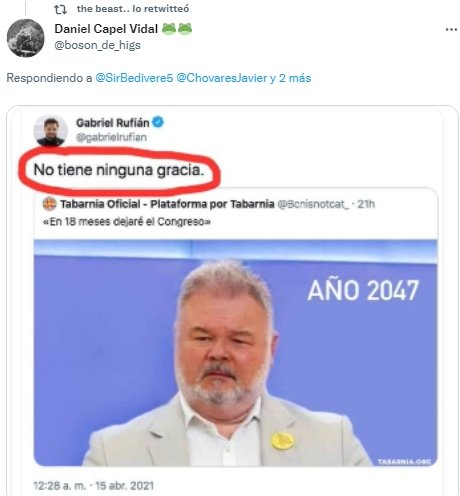
Task: Click the 12:28 a. m. 15 abr. 2021 timestamp
Action: click(x=94, y=486)
